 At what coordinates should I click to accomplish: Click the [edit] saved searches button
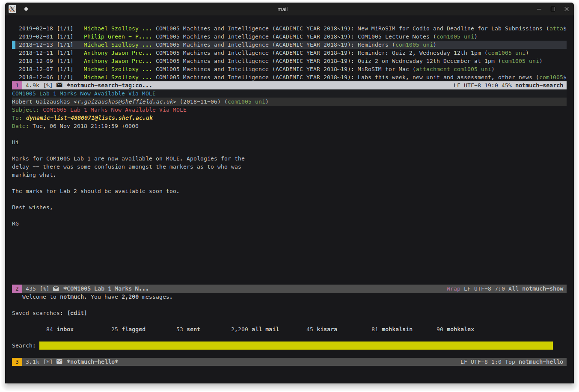click(77, 313)
